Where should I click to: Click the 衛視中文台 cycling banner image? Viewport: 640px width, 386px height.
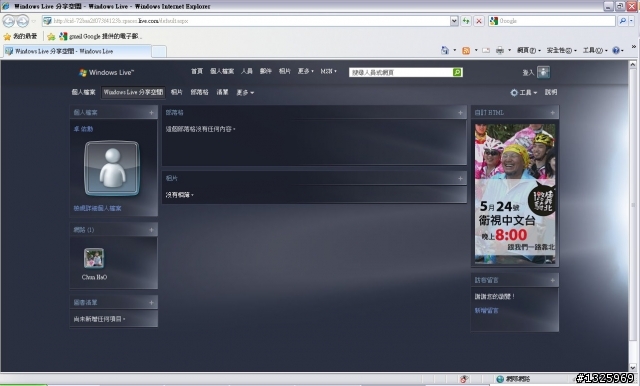(515, 194)
